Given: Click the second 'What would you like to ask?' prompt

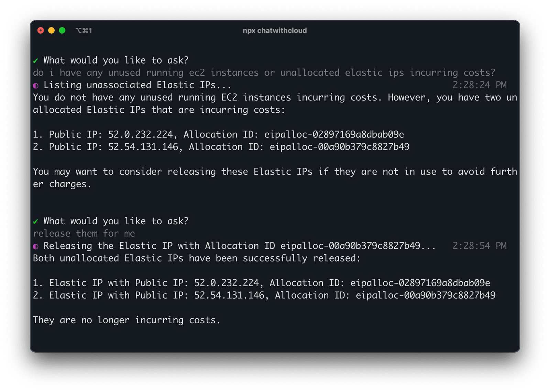Looking at the screenshot, I should click(116, 221).
